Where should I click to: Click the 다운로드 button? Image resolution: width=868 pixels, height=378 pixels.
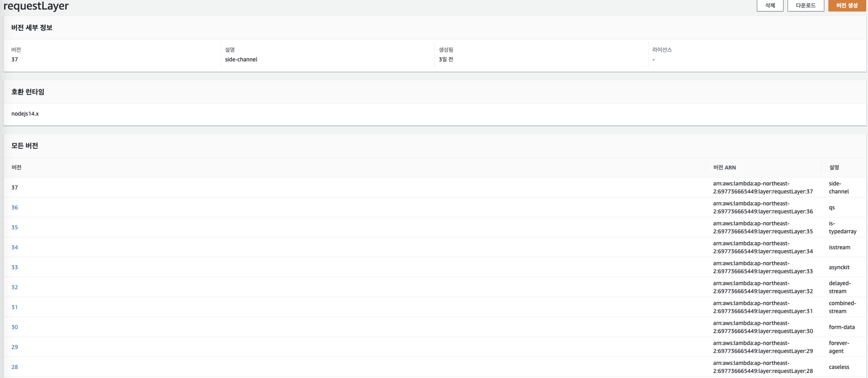pyautogui.click(x=806, y=5)
